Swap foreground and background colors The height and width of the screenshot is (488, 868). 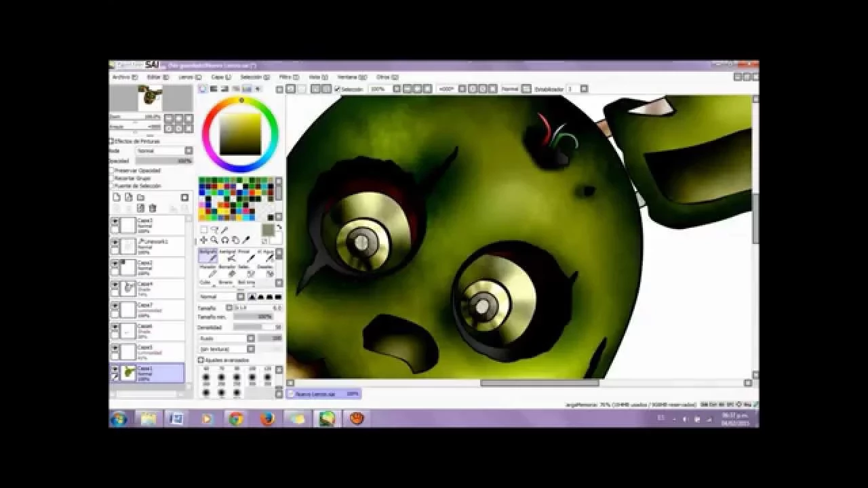click(x=279, y=227)
